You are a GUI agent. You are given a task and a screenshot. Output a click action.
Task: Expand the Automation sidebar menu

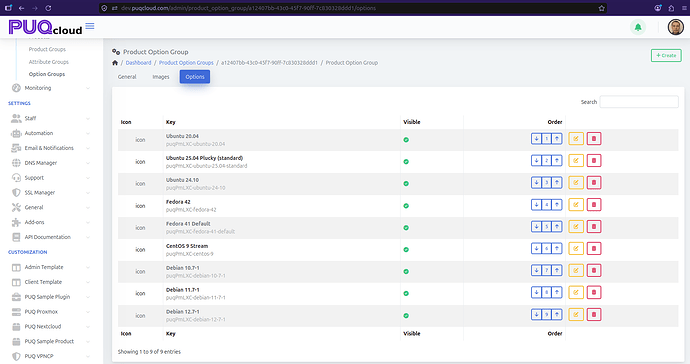(x=51, y=133)
